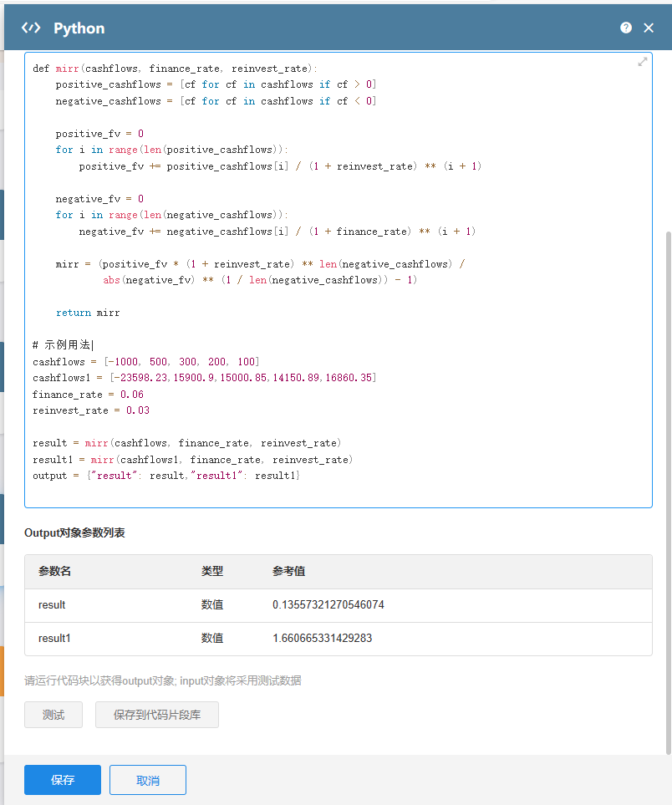Click 保存到代码片段库 to save the snippet
Viewport: 672px width, 805px height.
(156, 714)
